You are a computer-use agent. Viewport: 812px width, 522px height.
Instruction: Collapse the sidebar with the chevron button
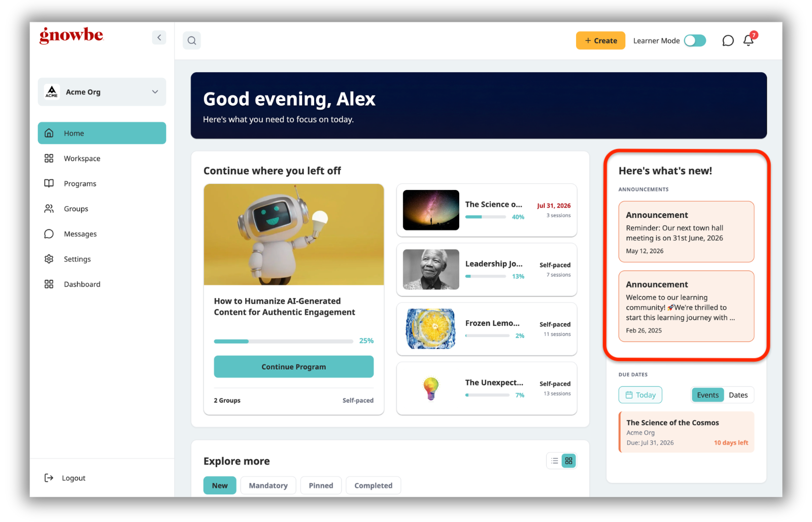(x=159, y=38)
